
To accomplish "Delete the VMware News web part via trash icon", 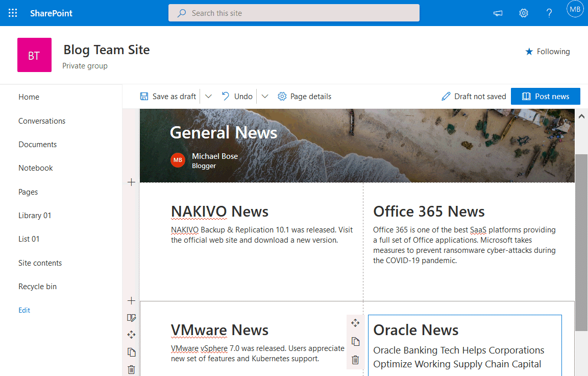I will [355, 360].
